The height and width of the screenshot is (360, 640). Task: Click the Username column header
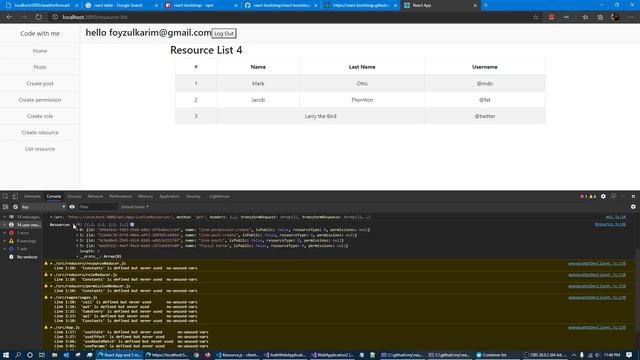coord(484,67)
